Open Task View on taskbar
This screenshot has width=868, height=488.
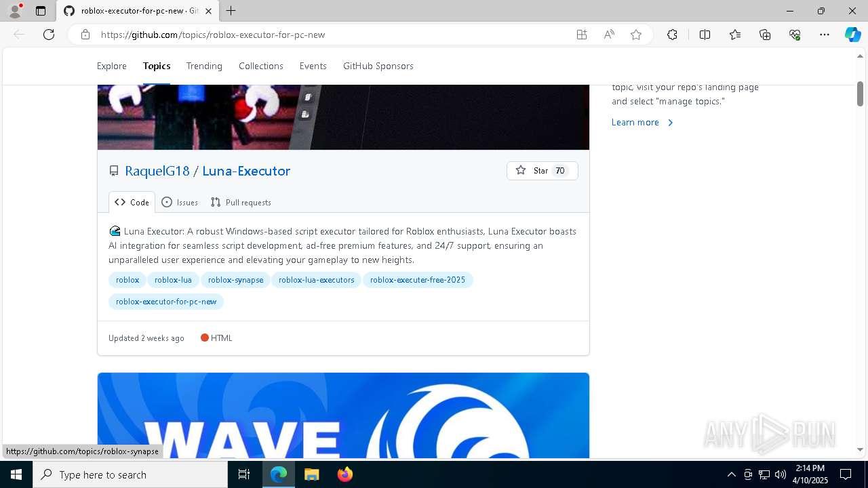coord(244,474)
